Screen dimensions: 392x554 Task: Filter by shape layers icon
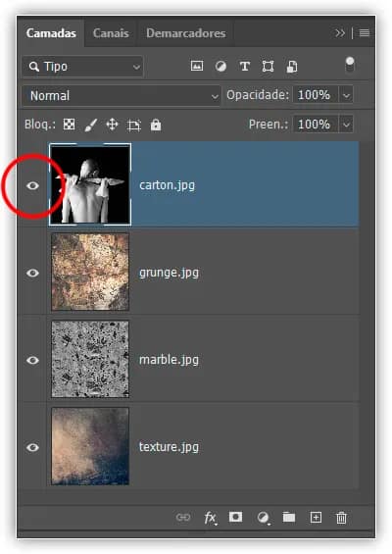tap(268, 67)
